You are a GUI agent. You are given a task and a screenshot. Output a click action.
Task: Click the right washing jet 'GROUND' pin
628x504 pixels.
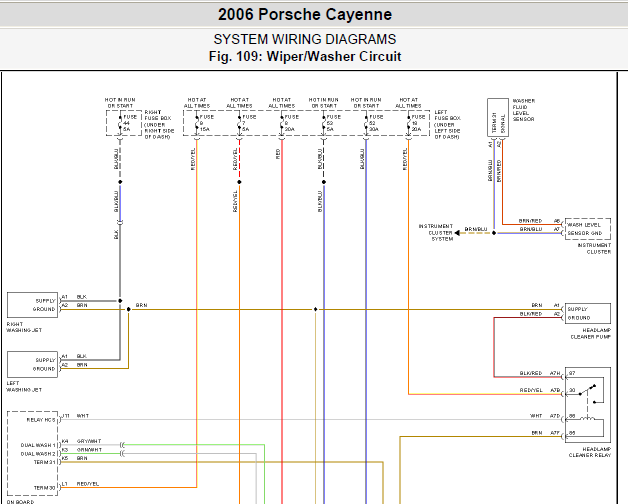pos(44,309)
